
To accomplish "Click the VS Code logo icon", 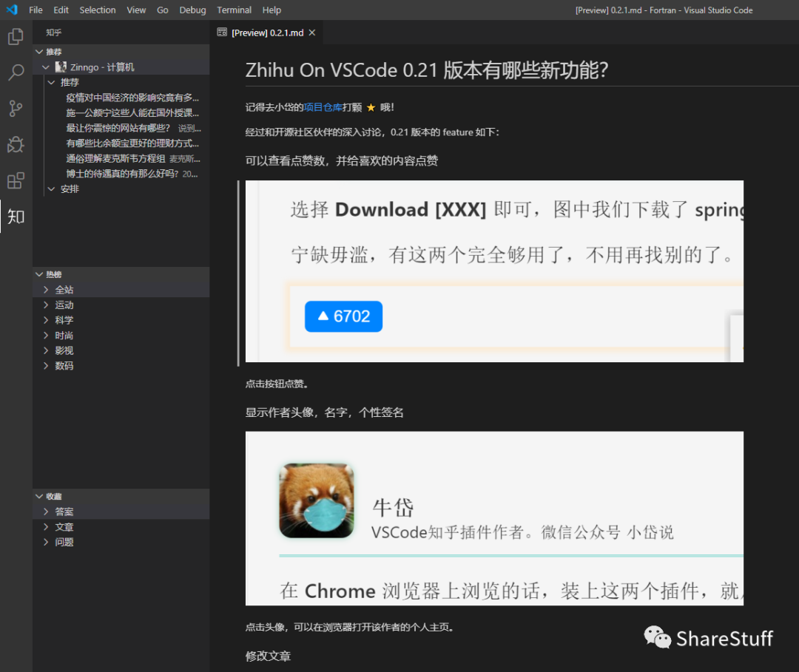I will [x=12, y=10].
